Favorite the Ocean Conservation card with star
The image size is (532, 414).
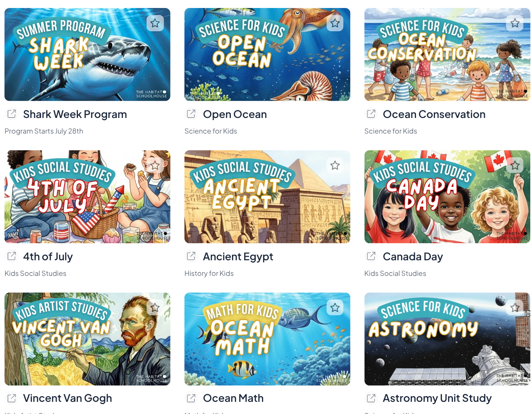515,23
